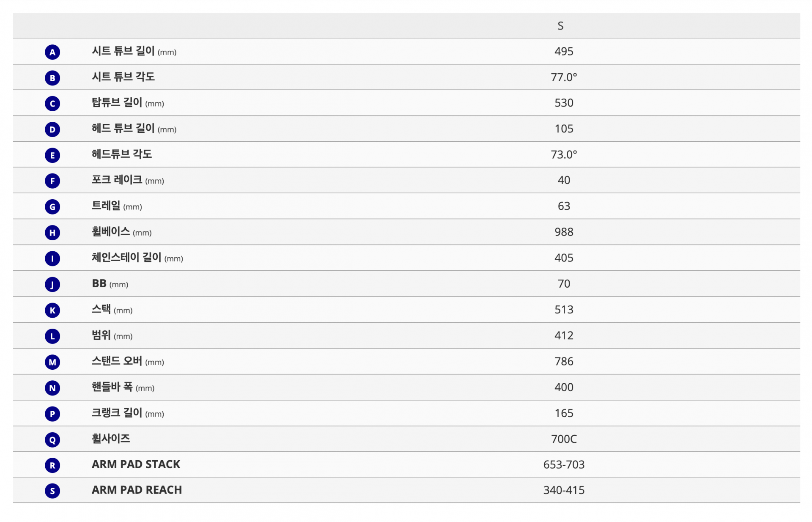Select the C marker for top tube length
The height and width of the screenshot is (522, 812).
coord(52,104)
